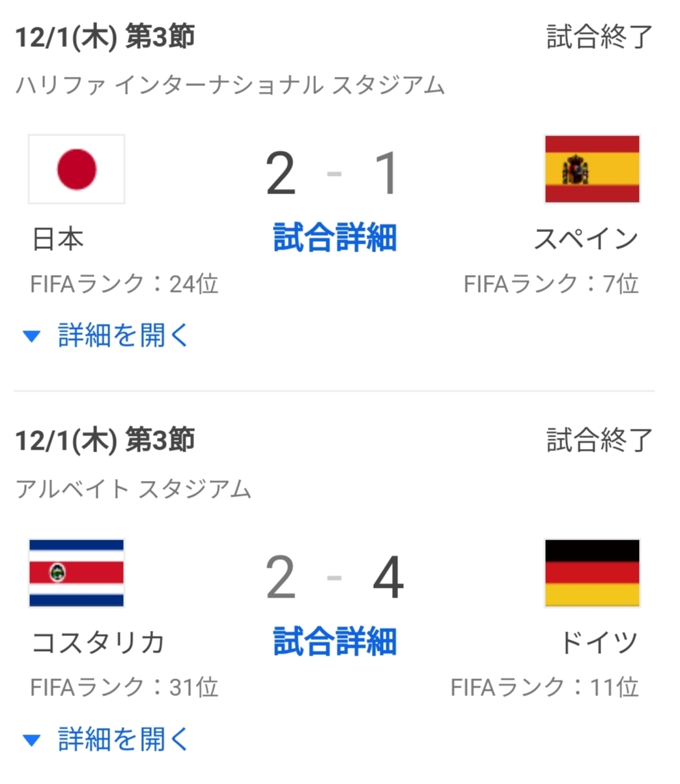Select the コスタリカ team name
This screenshot has height=784, width=680.
98,643
